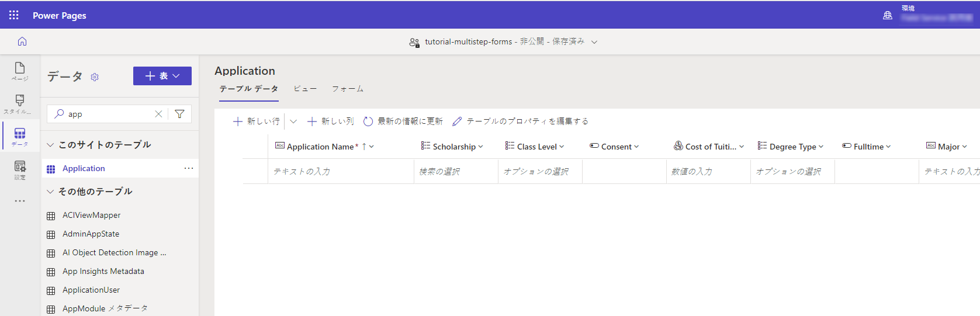Viewport: 980px width, 316px height.
Task: Click the ACIViewMapper table icon
Action: (51, 216)
